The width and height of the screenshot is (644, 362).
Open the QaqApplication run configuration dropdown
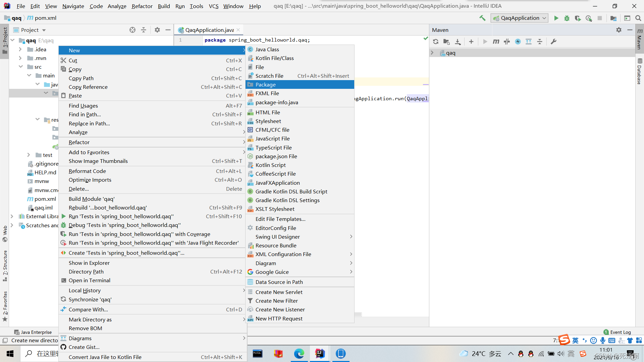(519, 18)
